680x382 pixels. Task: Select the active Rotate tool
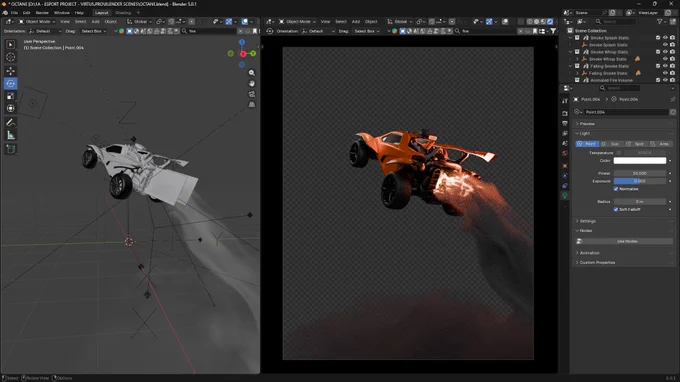tap(11, 83)
